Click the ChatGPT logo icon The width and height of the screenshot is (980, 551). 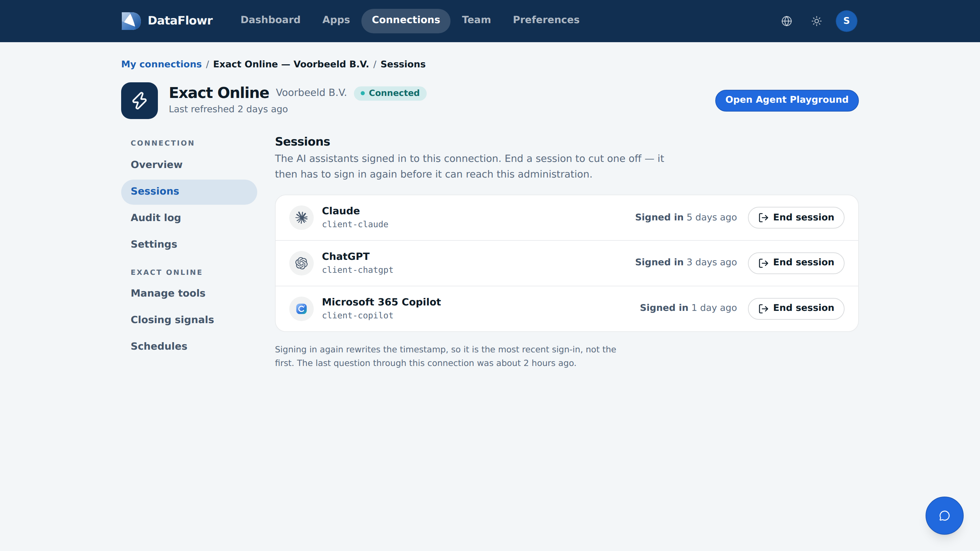tap(301, 263)
